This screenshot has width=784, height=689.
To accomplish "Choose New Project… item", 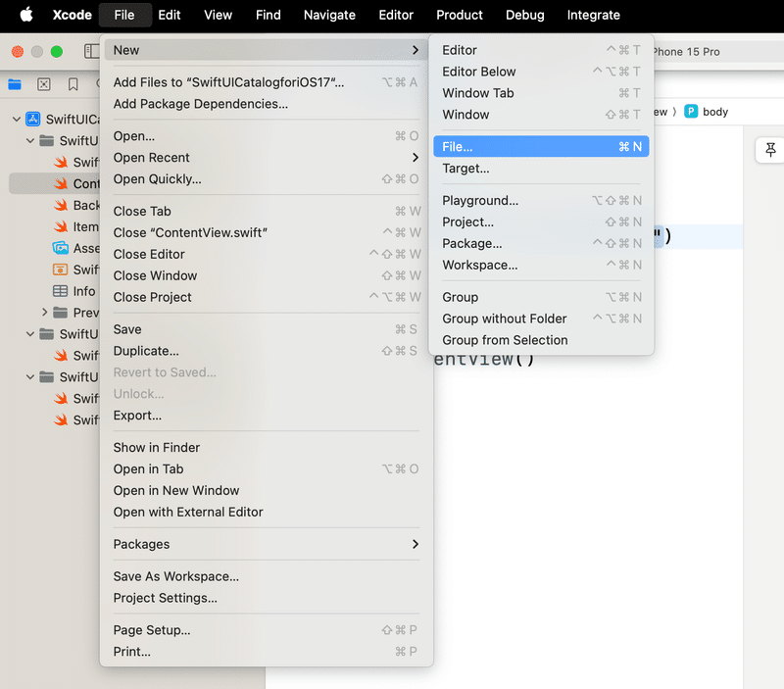I will 541,222.
